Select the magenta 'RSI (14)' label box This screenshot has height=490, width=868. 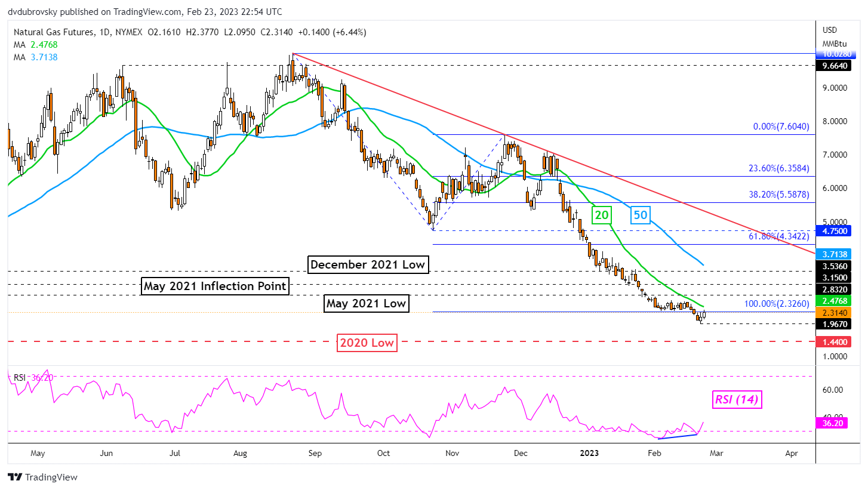pos(736,400)
